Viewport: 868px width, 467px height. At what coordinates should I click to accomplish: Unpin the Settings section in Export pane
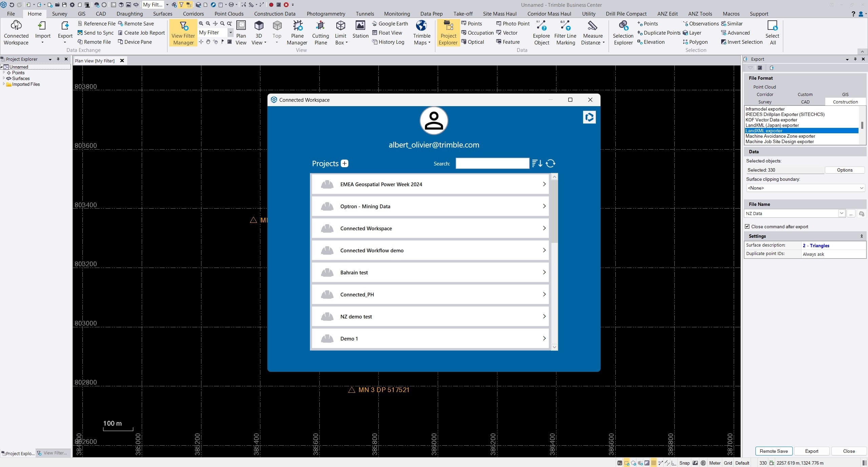pyautogui.click(x=862, y=236)
